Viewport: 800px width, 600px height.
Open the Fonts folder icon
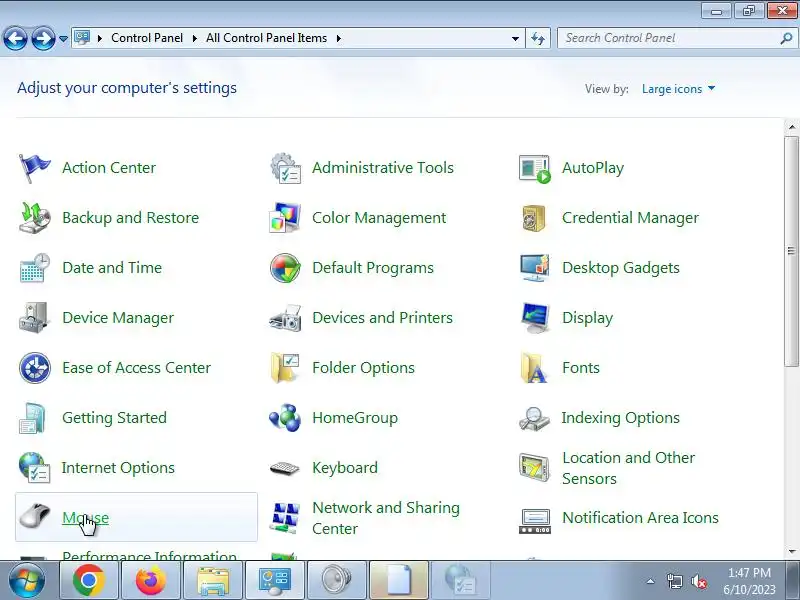(534, 368)
